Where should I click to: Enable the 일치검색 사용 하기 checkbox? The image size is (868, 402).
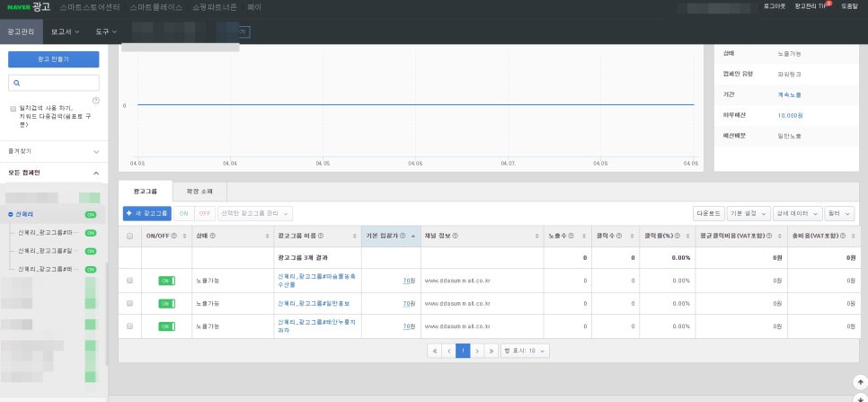click(13, 109)
